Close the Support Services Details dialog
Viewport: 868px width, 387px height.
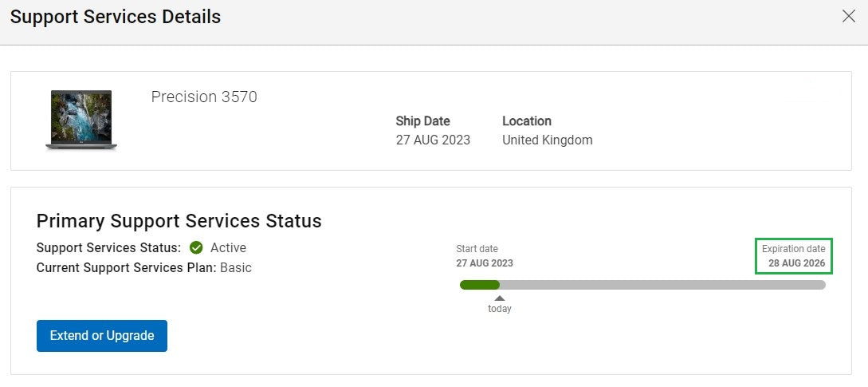tap(849, 17)
